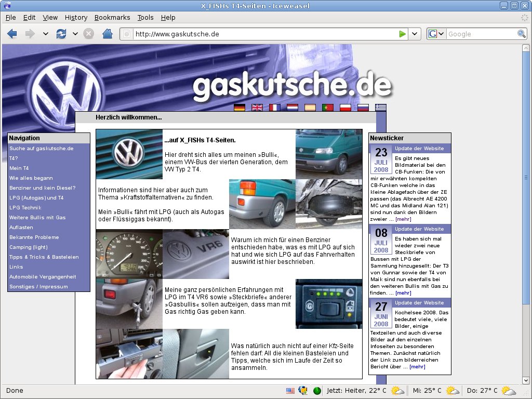The image size is (532, 399).
Task: Click the green Go arrow in the address bar
Action: tap(402, 34)
